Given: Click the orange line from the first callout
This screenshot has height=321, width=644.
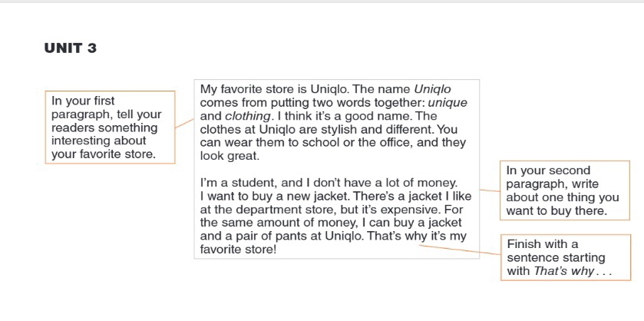Looking at the screenshot, I should pyautogui.click(x=184, y=123).
